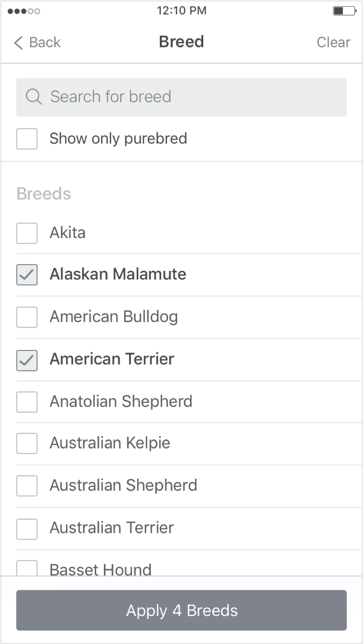Select the American Bulldog checkbox
Image resolution: width=363 pixels, height=644 pixels.
[27, 317]
